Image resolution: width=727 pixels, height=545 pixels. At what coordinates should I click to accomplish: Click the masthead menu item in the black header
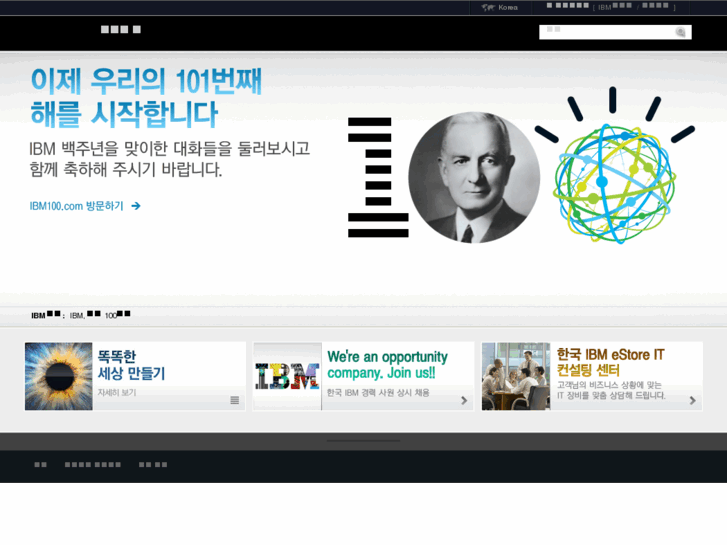point(121,30)
